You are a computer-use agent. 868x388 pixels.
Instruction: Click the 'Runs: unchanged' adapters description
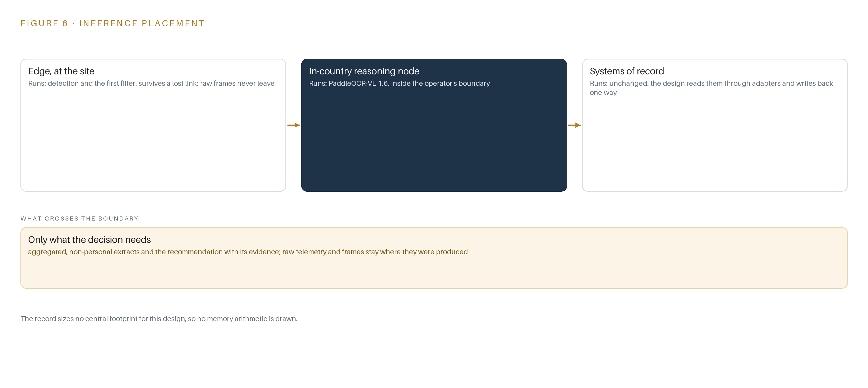pos(711,88)
